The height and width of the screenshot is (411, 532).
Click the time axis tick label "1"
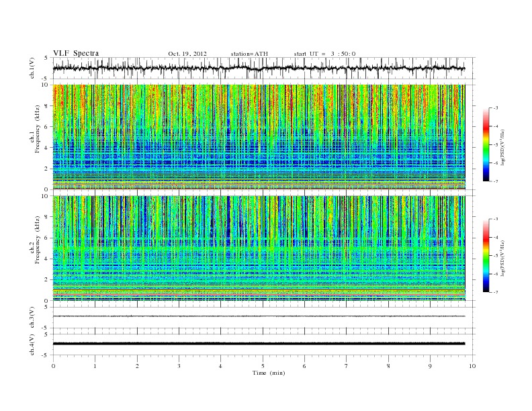(95, 366)
